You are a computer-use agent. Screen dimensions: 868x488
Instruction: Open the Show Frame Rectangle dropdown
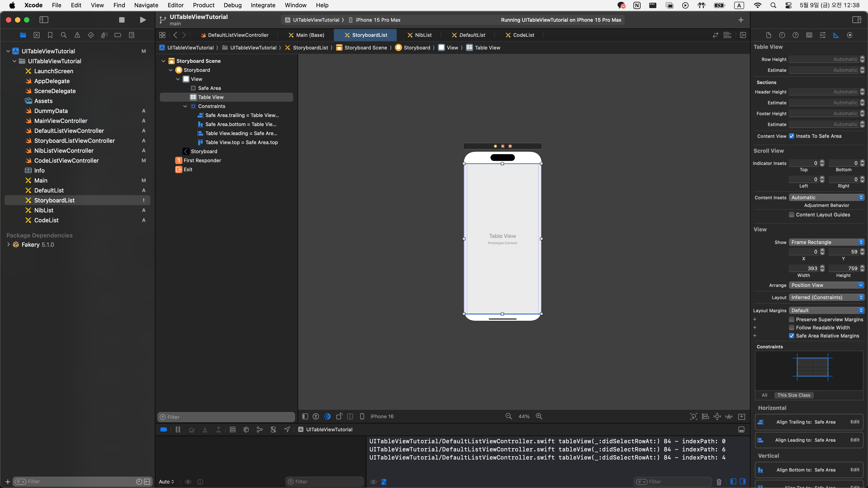[x=827, y=242]
